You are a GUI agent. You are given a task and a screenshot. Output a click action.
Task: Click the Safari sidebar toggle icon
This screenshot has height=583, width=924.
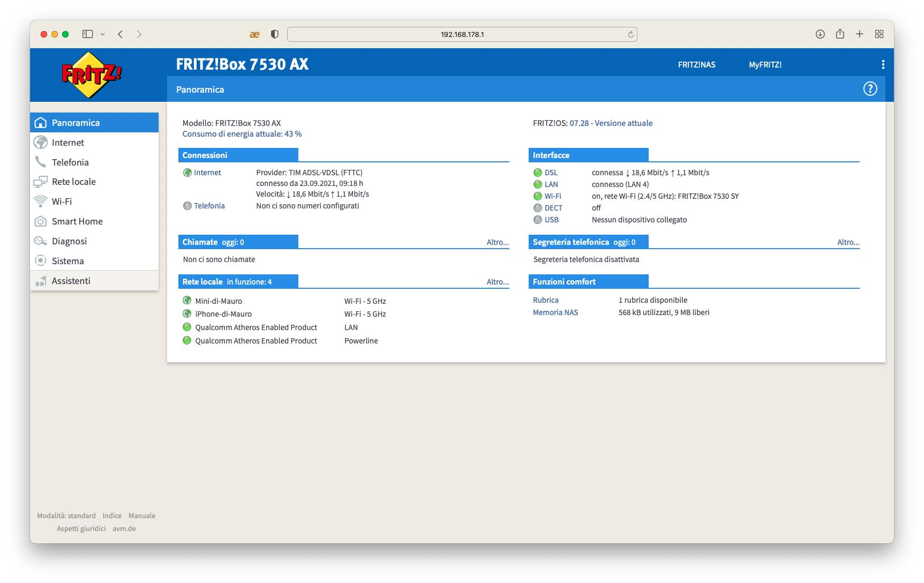87,34
